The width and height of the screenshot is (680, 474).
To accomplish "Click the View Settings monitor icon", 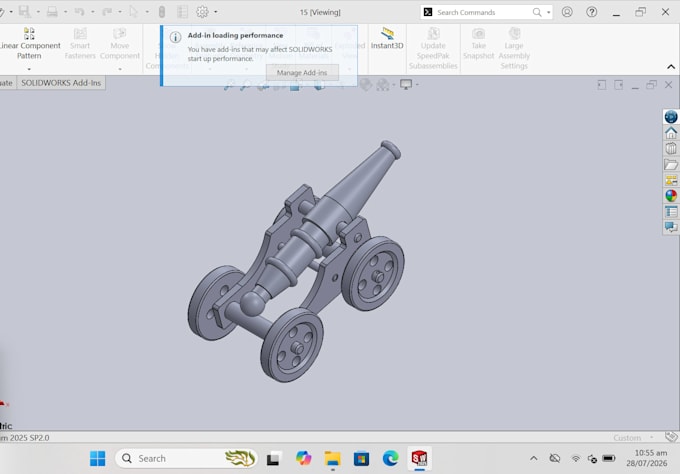I will pos(406,84).
